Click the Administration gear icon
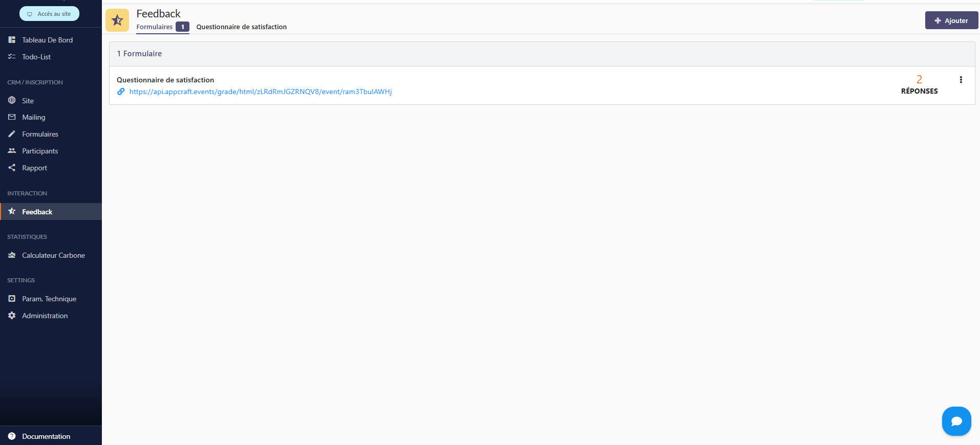The height and width of the screenshot is (445, 980). pos(12,316)
